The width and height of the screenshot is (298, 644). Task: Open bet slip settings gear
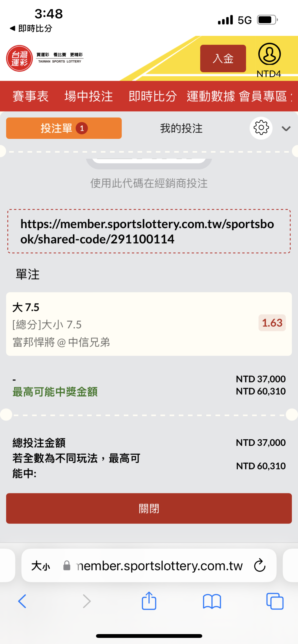[261, 128]
